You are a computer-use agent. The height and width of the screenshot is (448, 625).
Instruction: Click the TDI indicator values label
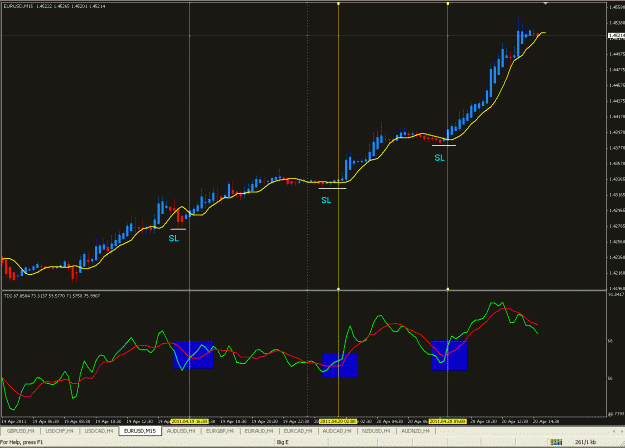pos(52,296)
